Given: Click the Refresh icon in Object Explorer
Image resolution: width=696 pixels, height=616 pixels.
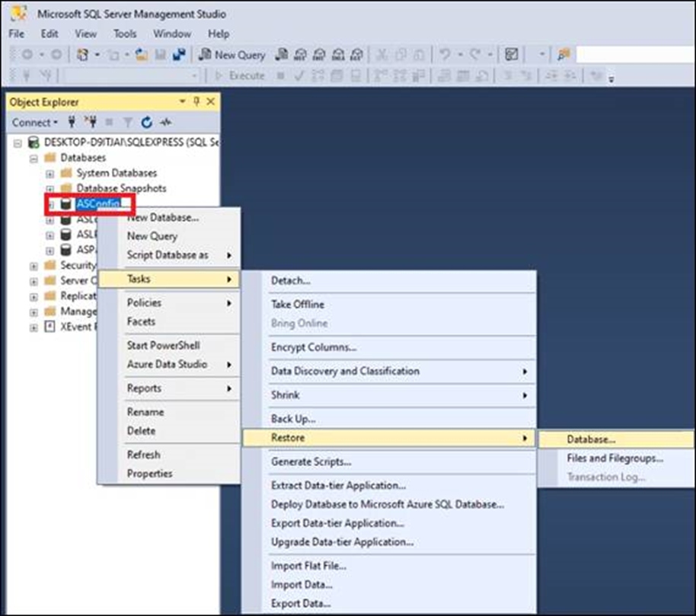Looking at the screenshot, I should (146, 122).
